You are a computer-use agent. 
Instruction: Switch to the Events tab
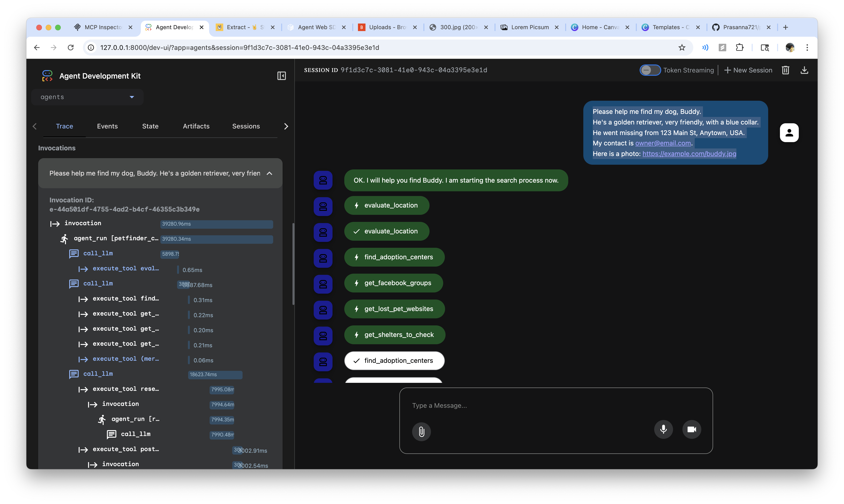(x=107, y=126)
